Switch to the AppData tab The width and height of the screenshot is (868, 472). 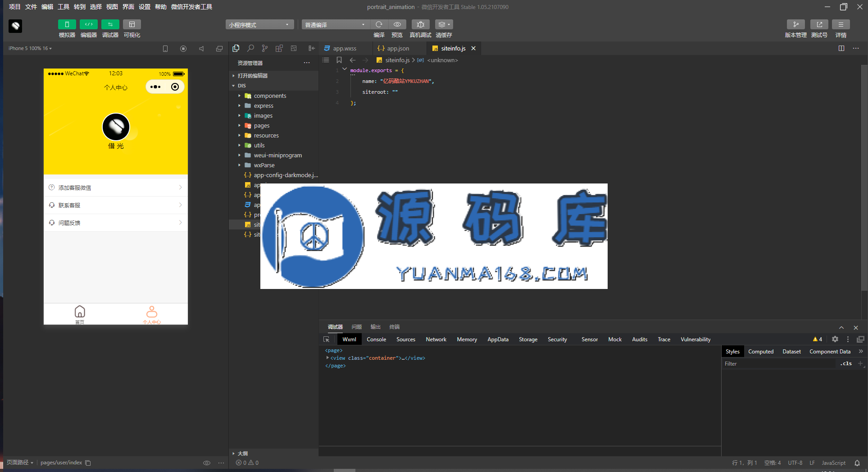(498, 339)
